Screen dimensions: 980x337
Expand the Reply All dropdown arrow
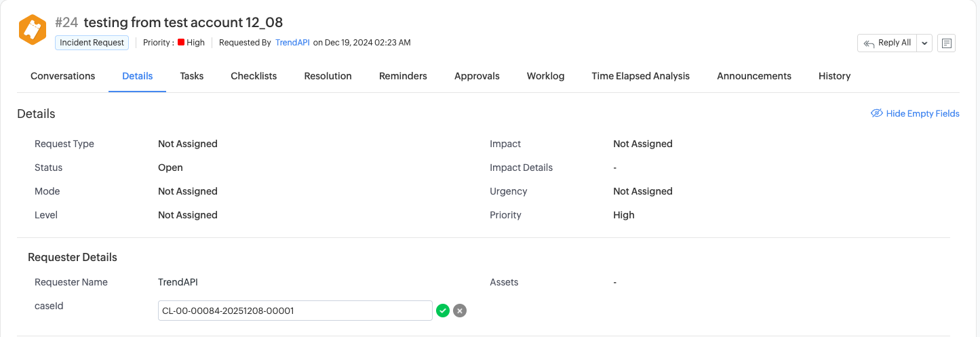[924, 43]
